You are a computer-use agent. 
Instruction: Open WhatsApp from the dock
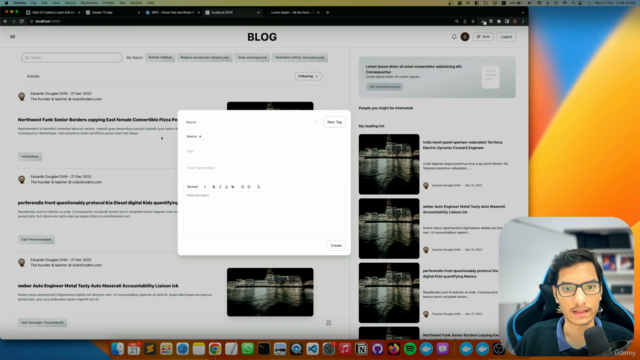pyautogui.click(x=247, y=349)
